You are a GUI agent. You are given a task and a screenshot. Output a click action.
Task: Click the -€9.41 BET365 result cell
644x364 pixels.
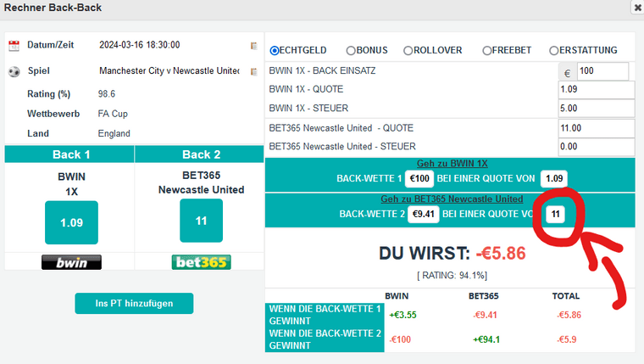485,315
